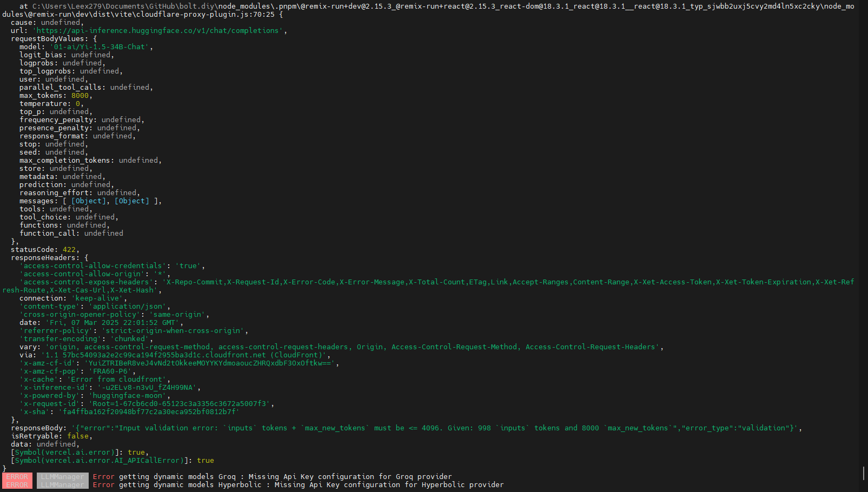The width and height of the screenshot is (868, 492).
Task: Click the 'logit_bias: undefined' line
Action: [67, 55]
